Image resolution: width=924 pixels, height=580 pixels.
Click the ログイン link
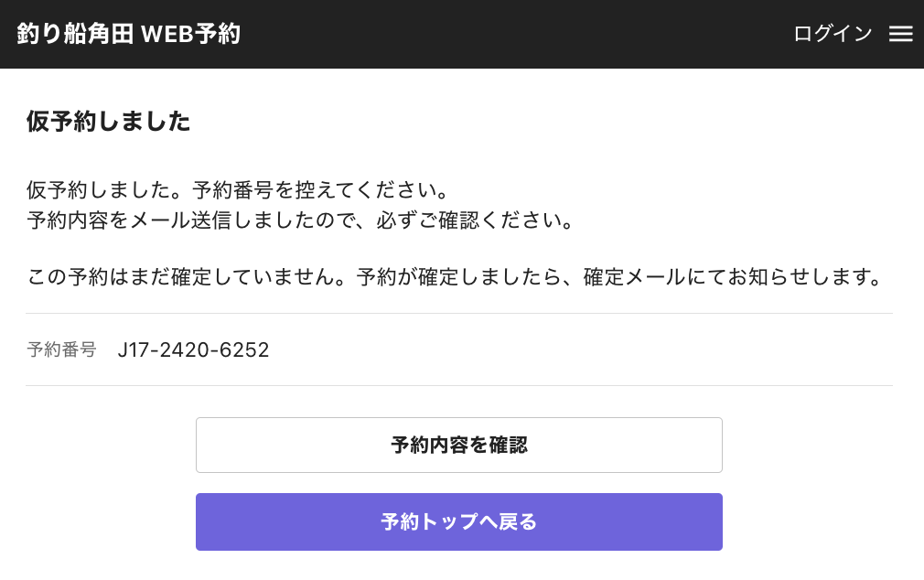(x=833, y=34)
